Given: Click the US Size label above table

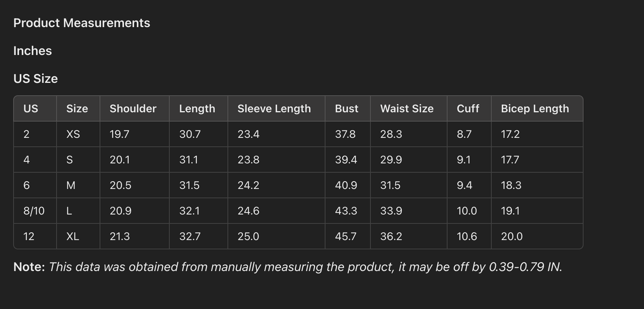Looking at the screenshot, I should [36, 79].
